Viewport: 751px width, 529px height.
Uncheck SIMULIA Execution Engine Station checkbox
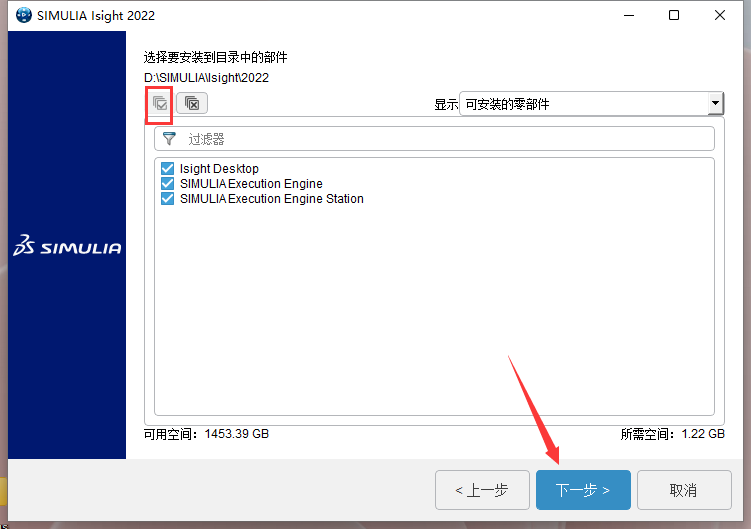coord(167,198)
